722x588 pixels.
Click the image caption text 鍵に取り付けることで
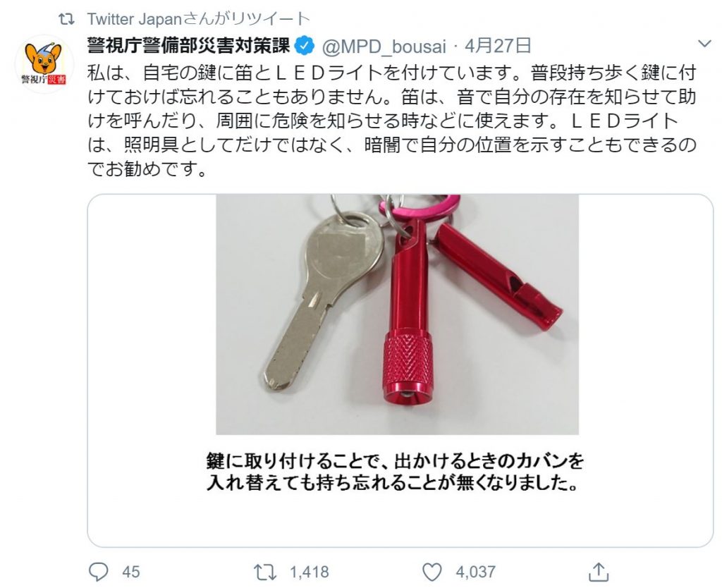(396, 472)
